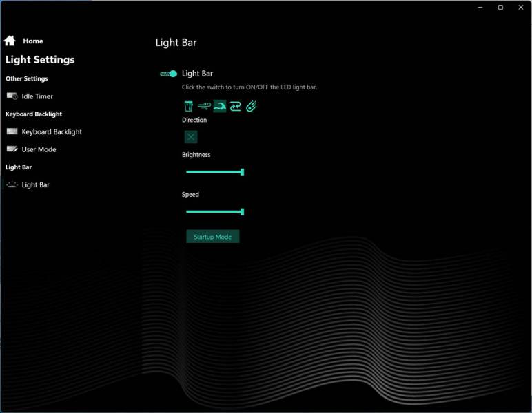Viewport: 532px width, 413px height.
Task: Open the Keyboard Backlight settings page
Action: click(x=52, y=131)
